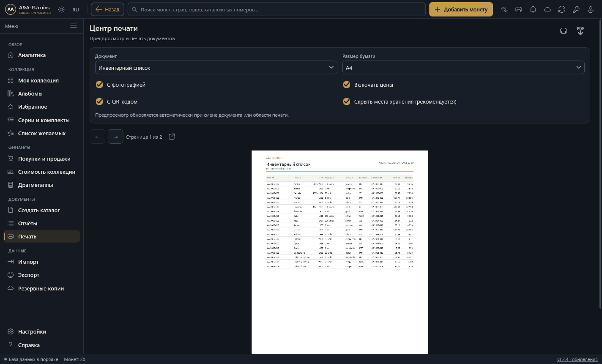Open notifications via the bell icon

(x=533, y=9)
